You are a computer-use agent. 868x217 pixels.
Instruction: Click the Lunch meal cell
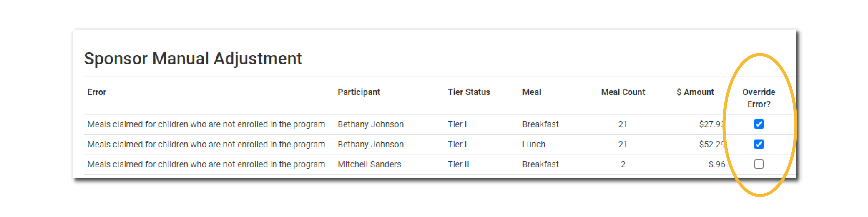[533, 144]
